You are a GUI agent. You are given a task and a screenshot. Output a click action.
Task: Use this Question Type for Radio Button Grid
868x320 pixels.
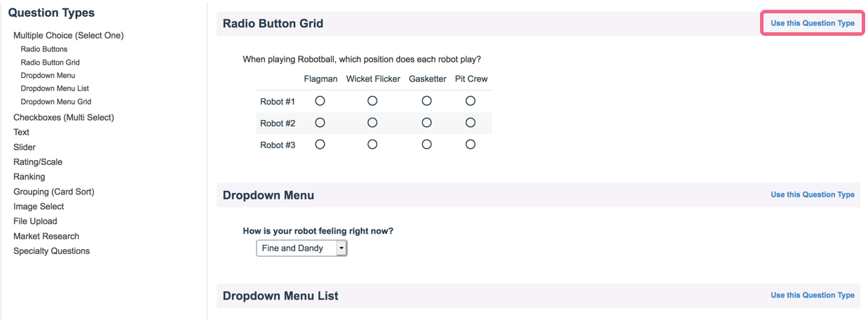pyautogui.click(x=812, y=23)
